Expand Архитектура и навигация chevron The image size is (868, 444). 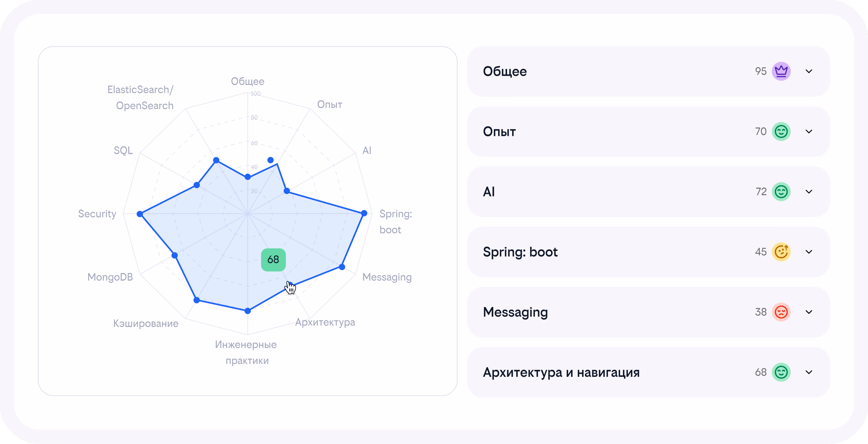[809, 372]
